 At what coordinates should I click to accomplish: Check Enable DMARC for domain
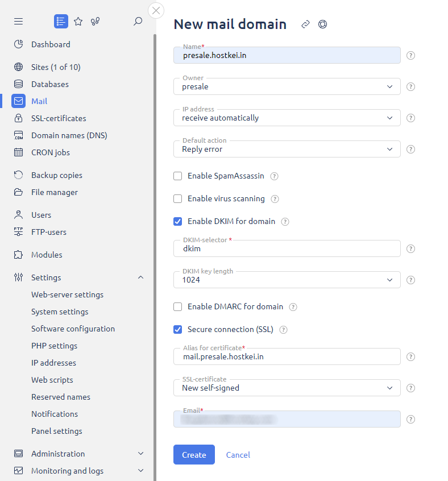178,307
